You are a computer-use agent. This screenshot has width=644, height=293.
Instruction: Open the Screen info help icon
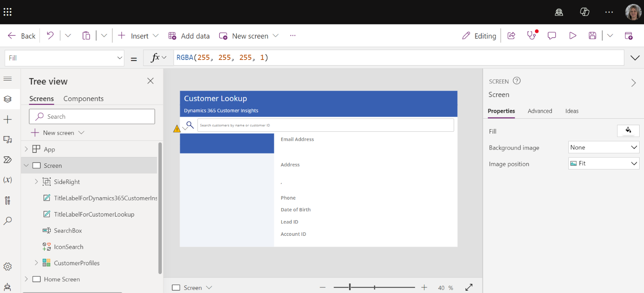coord(517,81)
